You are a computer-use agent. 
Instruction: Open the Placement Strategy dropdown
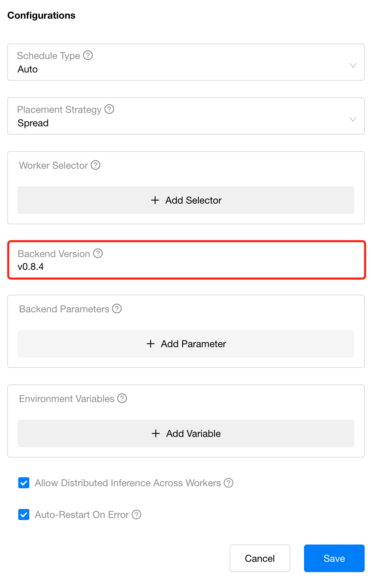pos(186,116)
